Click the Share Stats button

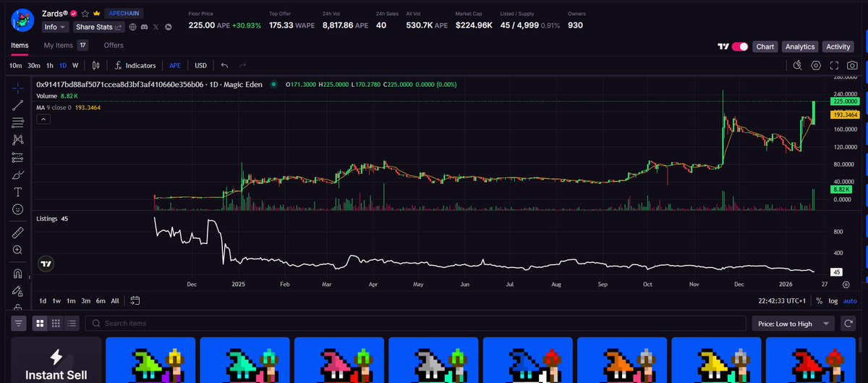[x=99, y=27]
